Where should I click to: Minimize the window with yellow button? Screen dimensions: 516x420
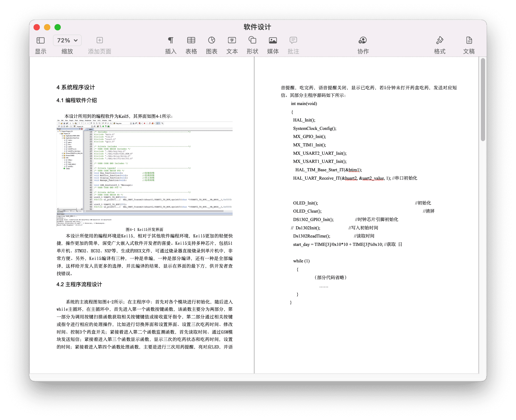(x=47, y=27)
